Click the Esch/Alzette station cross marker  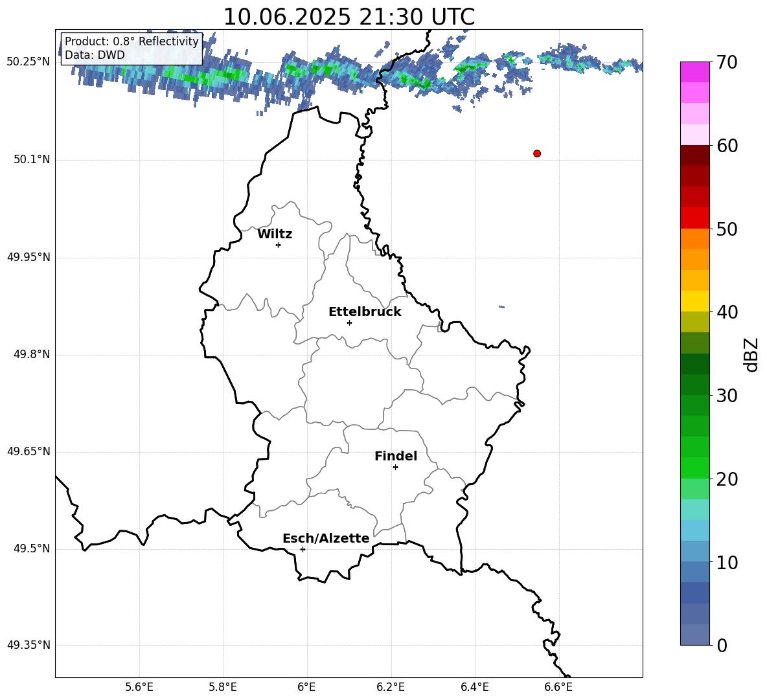pyautogui.click(x=303, y=549)
